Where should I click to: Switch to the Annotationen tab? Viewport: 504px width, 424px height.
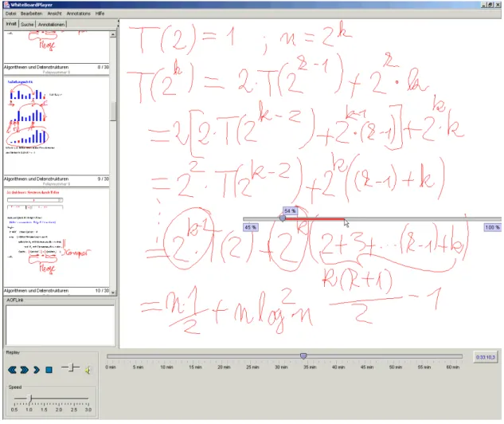click(x=51, y=25)
